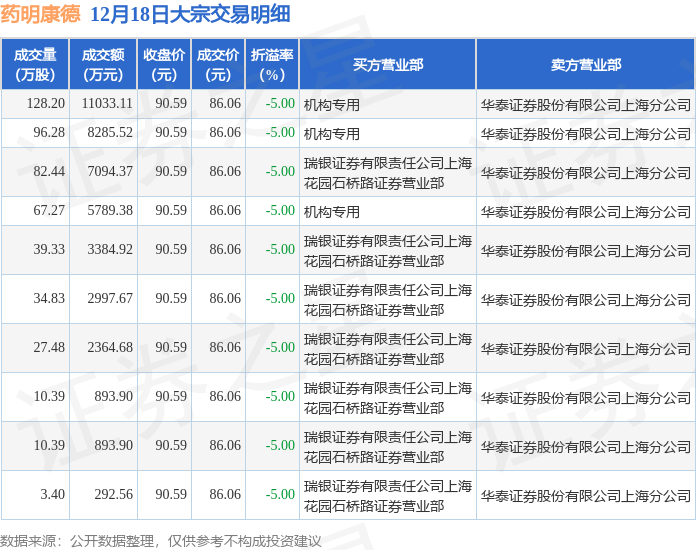Click the 27.48 volume cell
The image size is (696, 550).
pos(49,348)
